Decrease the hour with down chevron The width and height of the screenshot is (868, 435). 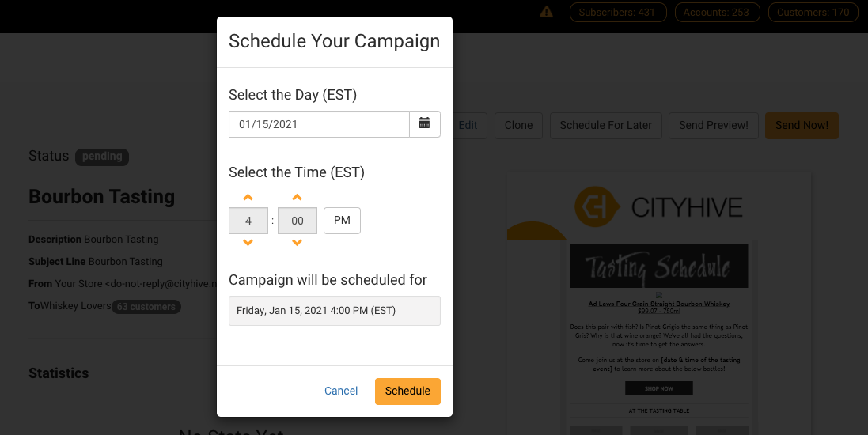point(248,243)
